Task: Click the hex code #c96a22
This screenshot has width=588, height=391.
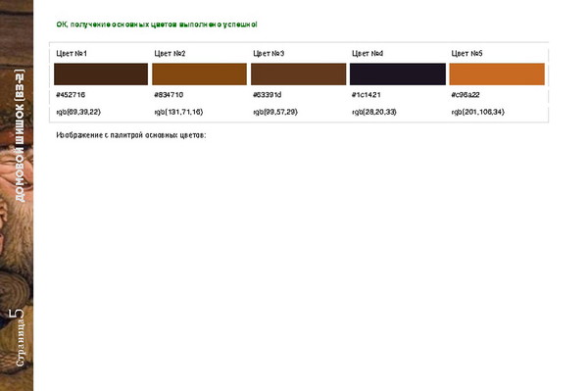Action: (x=465, y=95)
